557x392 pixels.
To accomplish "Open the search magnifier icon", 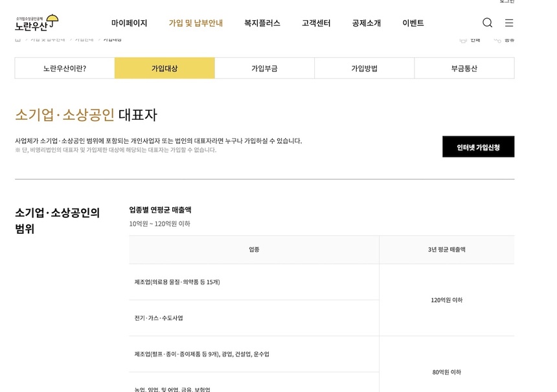I will click(487, 23).
